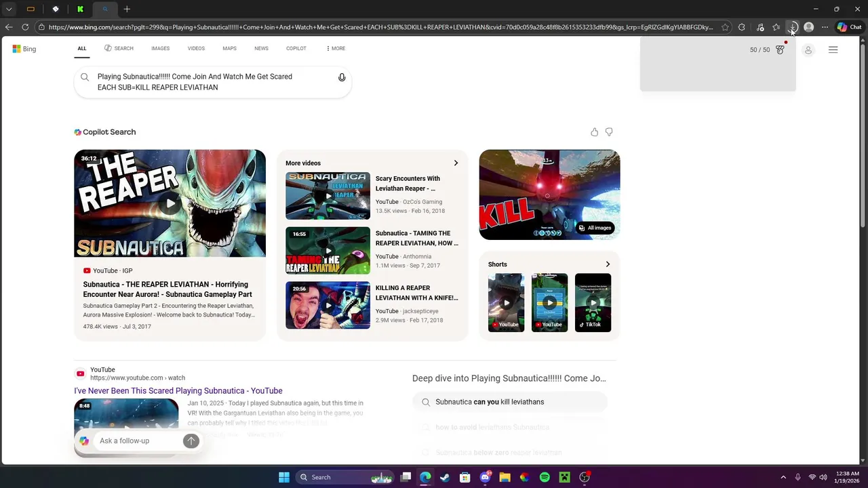Switch to the IMAGES tab
Image resolution: width=868 pixels, height=488 pixels.
[161, 49]
